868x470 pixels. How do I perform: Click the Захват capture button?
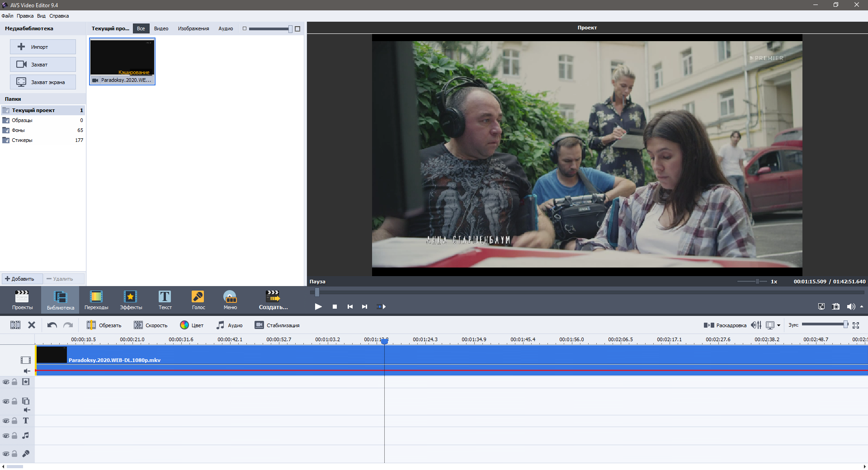43,64
